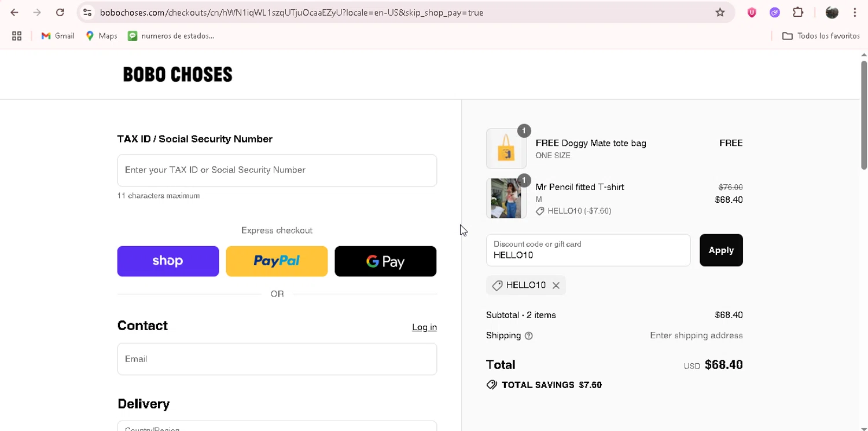Focus the TAX ID input field
The height and width of the screenshot is (431, 868).
click(x=277, y=170)
